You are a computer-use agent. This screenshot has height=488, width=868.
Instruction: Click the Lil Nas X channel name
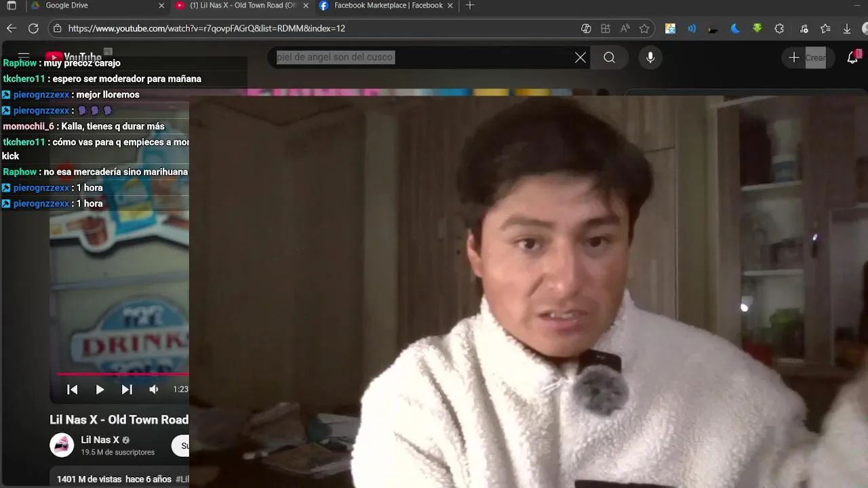[x=100, y=440]
